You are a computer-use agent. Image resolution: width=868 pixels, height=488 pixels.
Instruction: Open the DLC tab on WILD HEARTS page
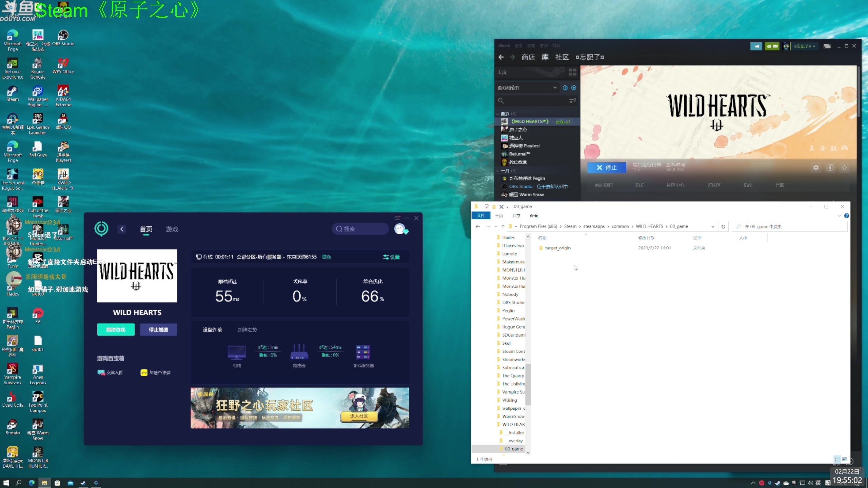[639, 185]
